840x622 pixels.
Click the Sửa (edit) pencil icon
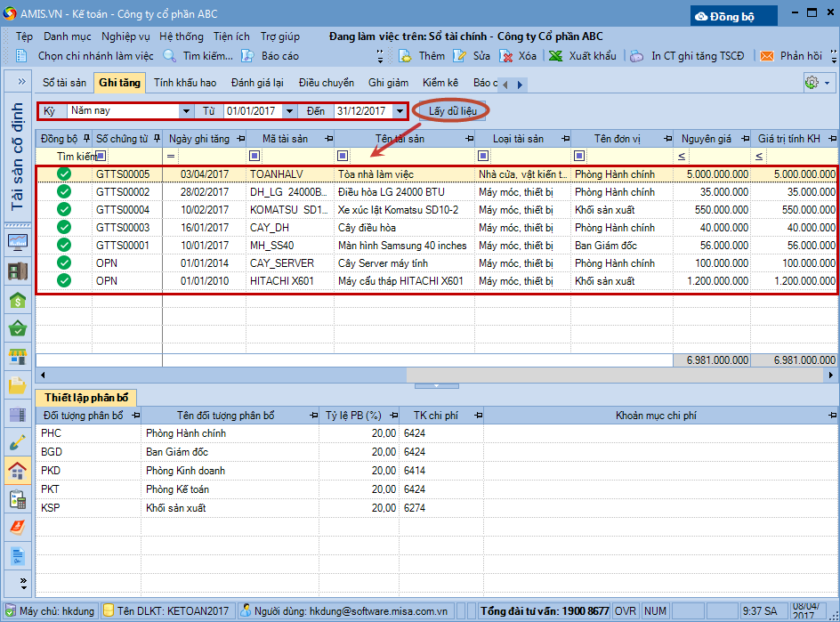point(459,56)
